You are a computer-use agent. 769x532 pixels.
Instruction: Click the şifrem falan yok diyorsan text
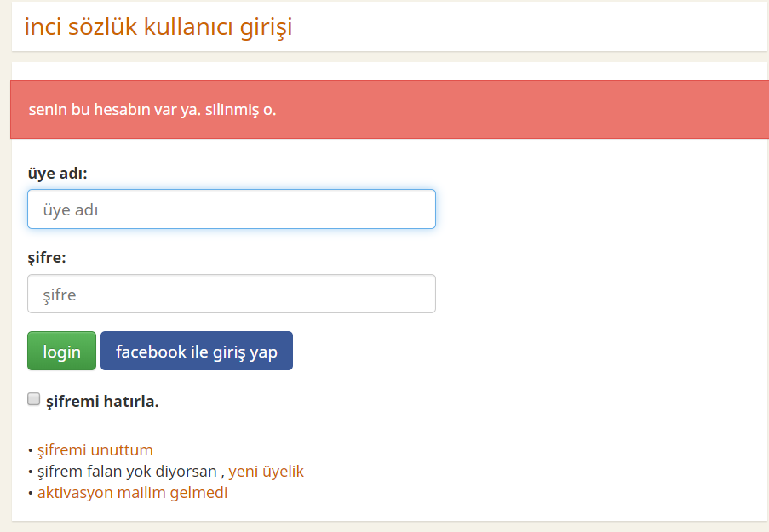127,472
